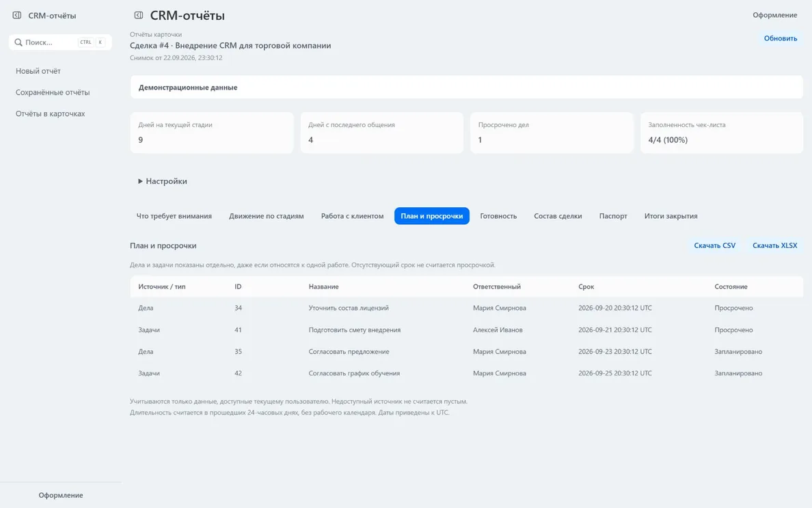Viewport: 812px width, 508px height.
Task: Click the Дней на текущей стадии card
Action: click(x=212, y=133)
